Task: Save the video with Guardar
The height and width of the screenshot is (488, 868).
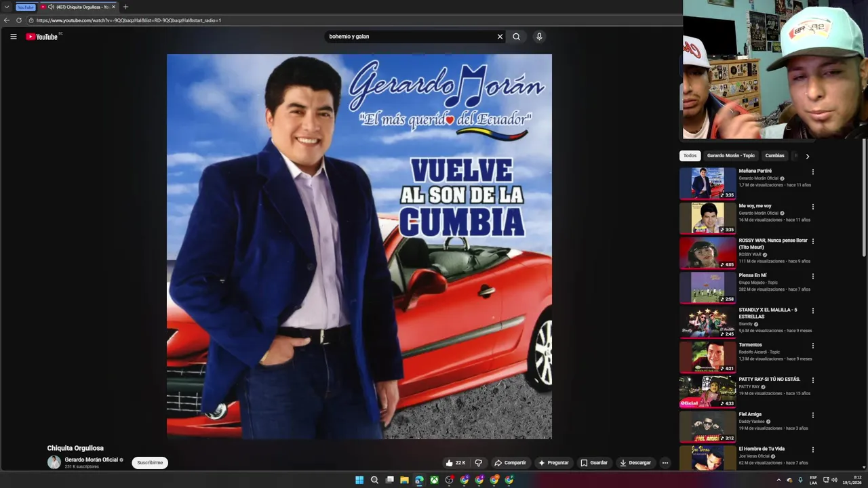Action: tap(594, 463)
